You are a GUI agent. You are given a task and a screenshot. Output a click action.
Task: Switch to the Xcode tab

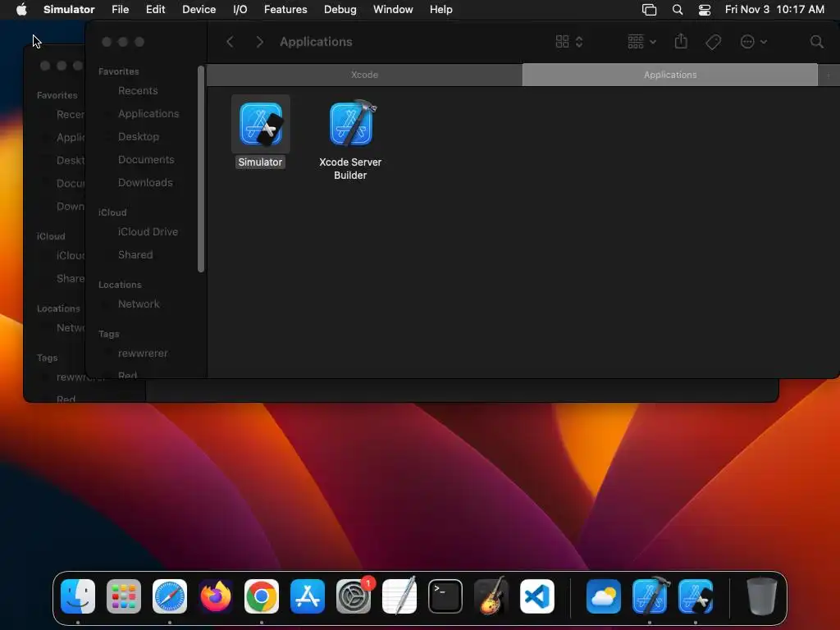point(364,75)
